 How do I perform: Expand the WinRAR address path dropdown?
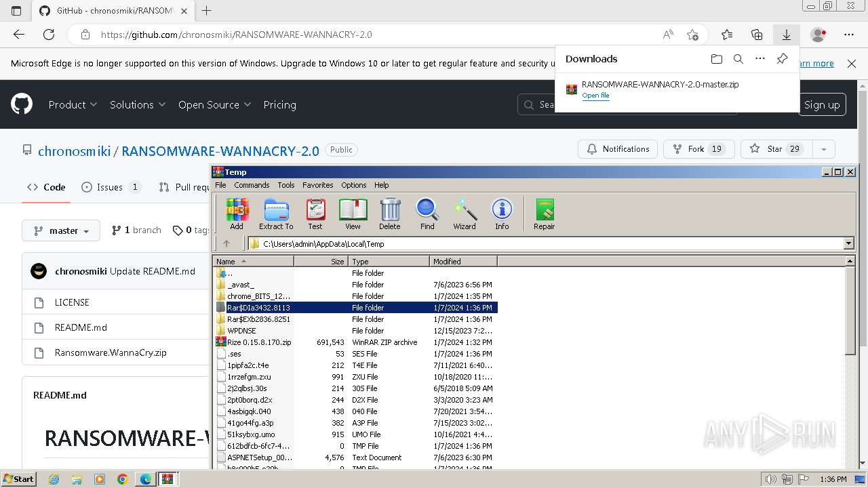coord(848,243)
